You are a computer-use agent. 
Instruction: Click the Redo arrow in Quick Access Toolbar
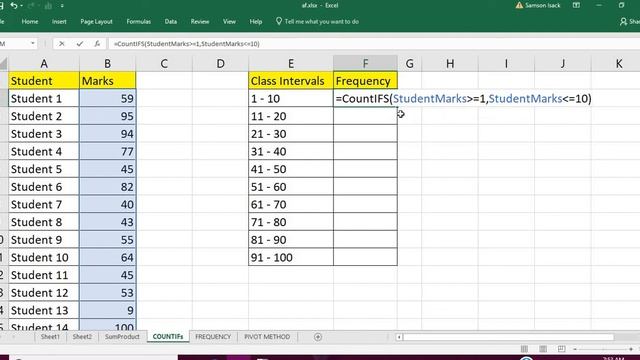click(x=31, y=6)
